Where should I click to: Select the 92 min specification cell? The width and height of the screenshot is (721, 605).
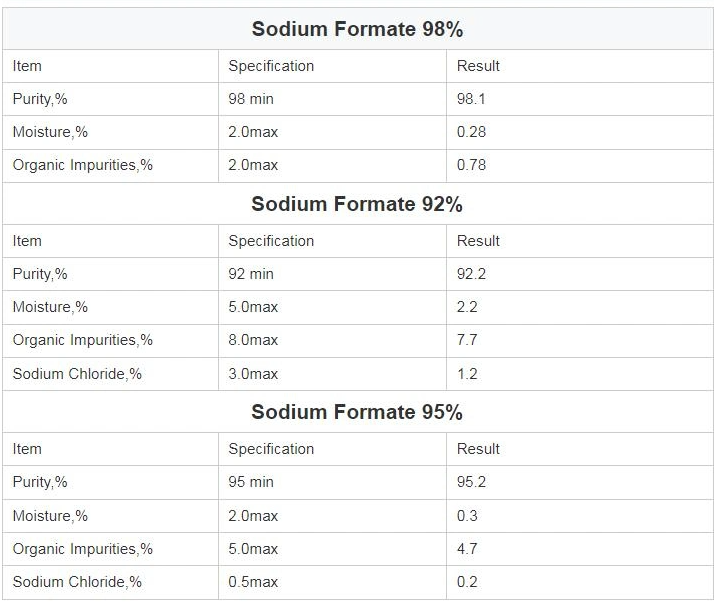click(251, 274)
